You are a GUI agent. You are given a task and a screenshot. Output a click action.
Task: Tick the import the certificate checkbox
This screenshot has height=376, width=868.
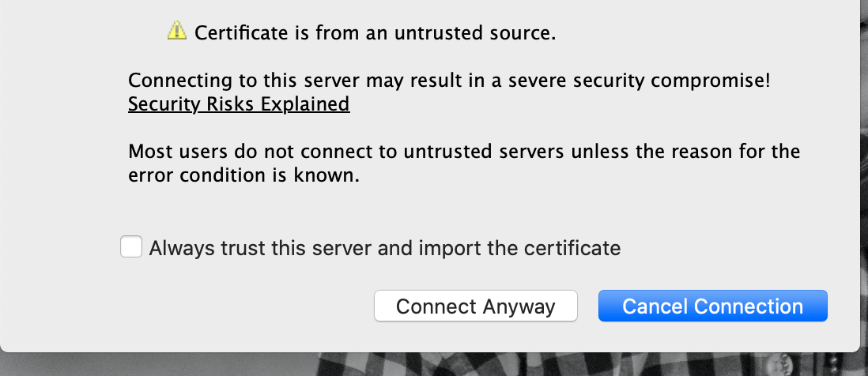pyautogui.click(x=131, y=246)
